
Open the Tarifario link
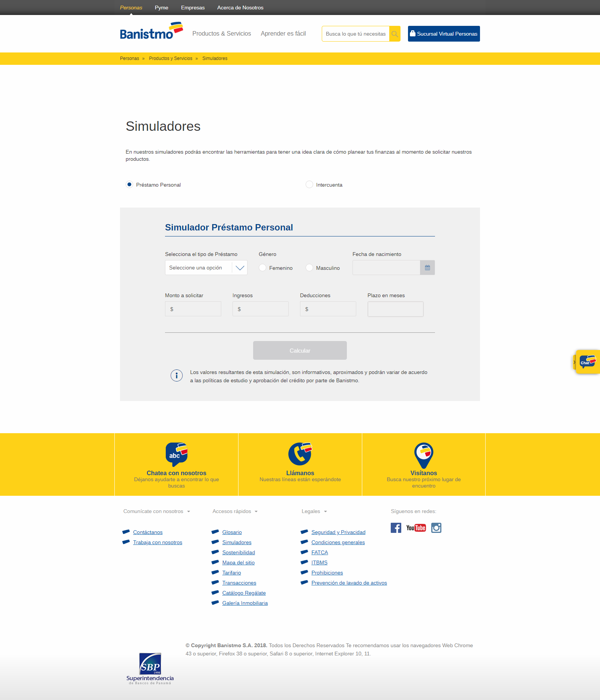(232, 573)
